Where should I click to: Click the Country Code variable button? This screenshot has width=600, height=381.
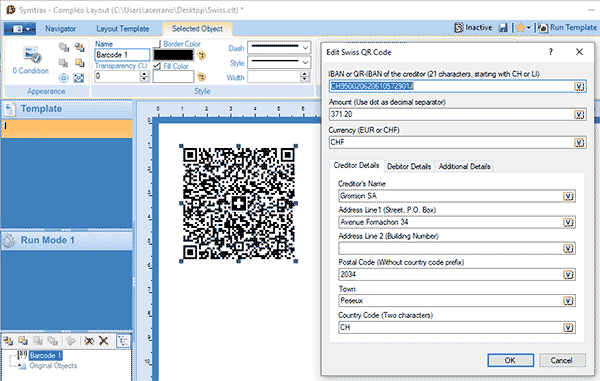point(569,327)
